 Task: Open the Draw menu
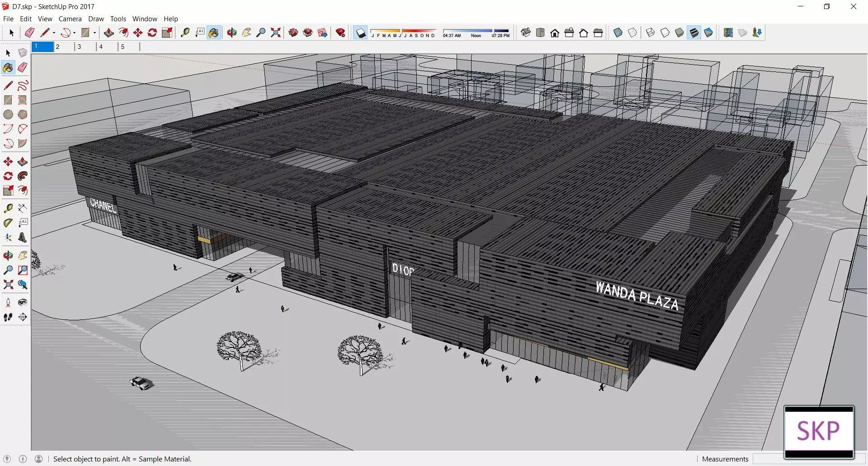point(96,19)
